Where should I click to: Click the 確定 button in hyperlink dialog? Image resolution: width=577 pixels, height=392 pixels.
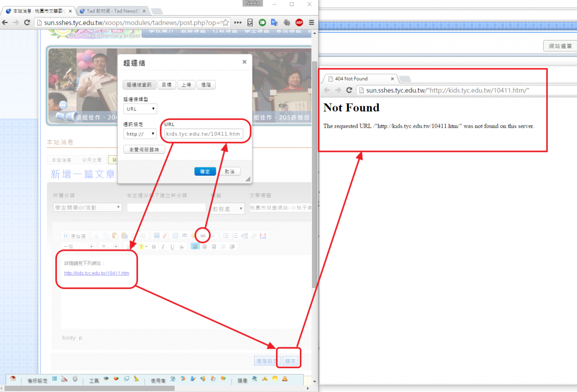coord(205,171)
